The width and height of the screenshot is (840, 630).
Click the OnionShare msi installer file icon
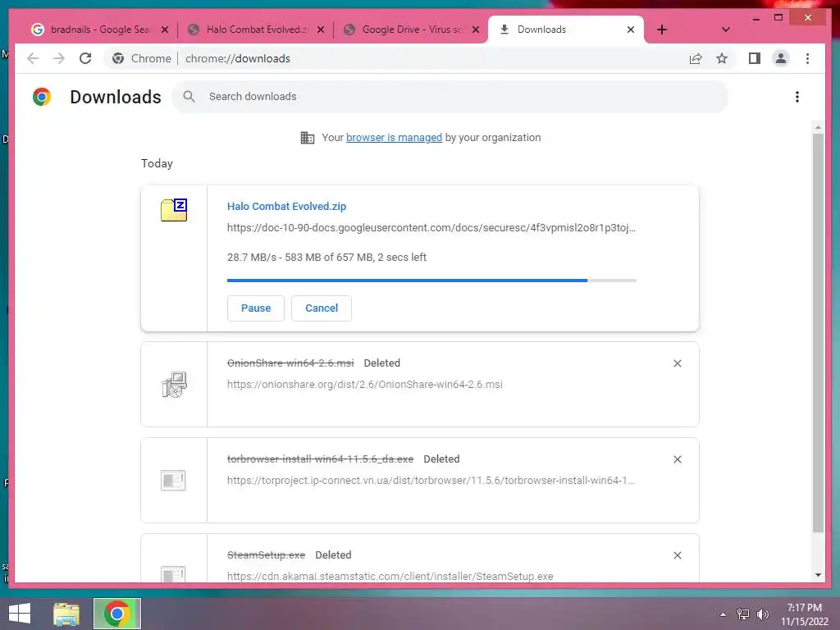point(174,384)
